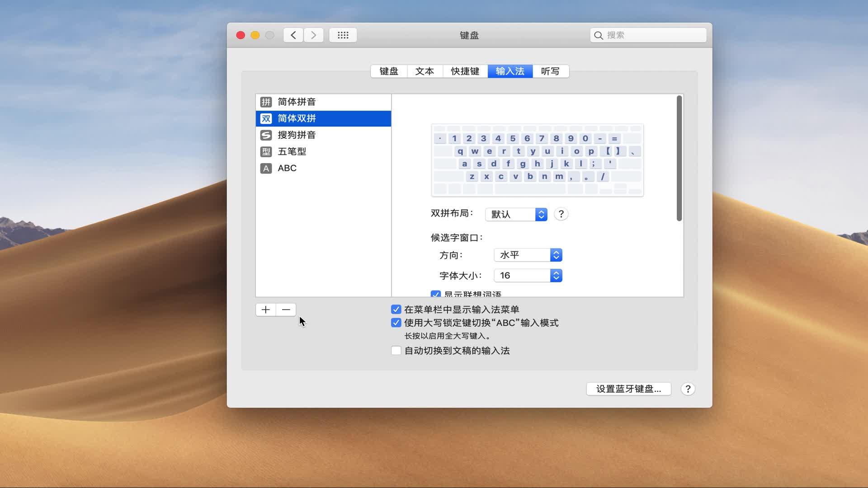Select 简体拼音 in the input source list
This screenshot has height=488, width=868.
pos(323,102)
